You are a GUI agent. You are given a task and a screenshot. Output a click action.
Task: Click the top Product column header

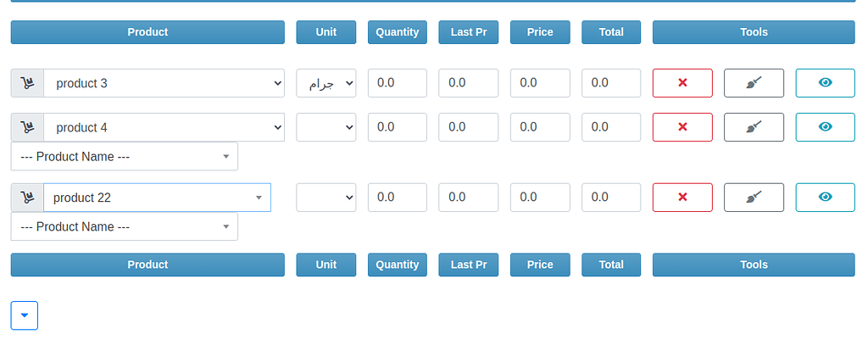pyautogui.click(x=147, y=32)
